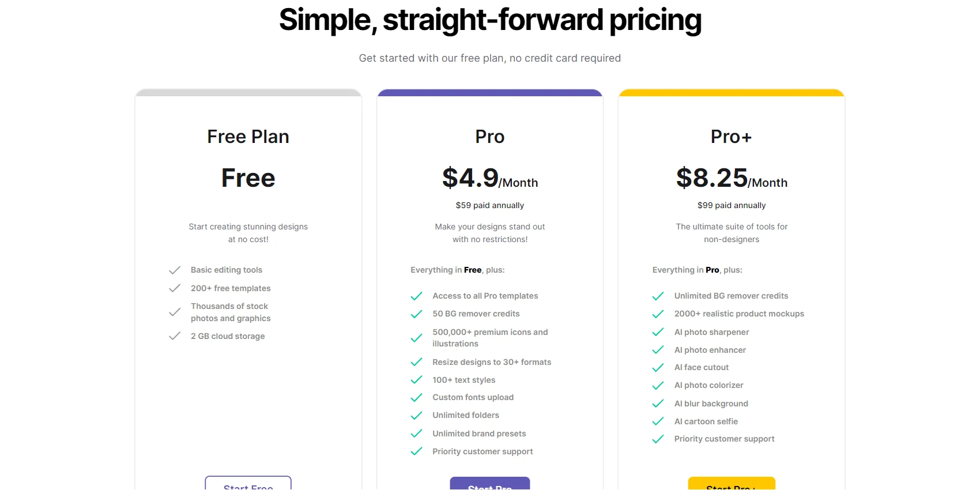980x490 pixels.
Task: Click the checkmark next to AI cartoon selfie
Action: coord(658,421)
